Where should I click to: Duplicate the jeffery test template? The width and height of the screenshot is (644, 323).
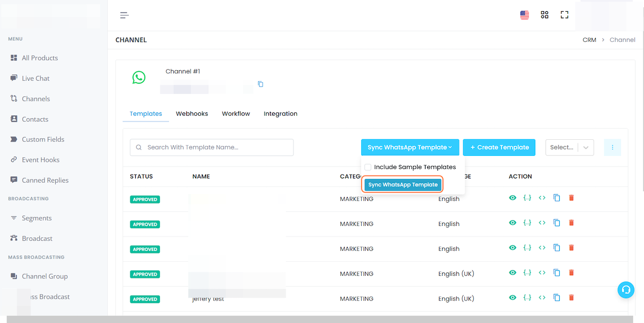tap(557, 298)
